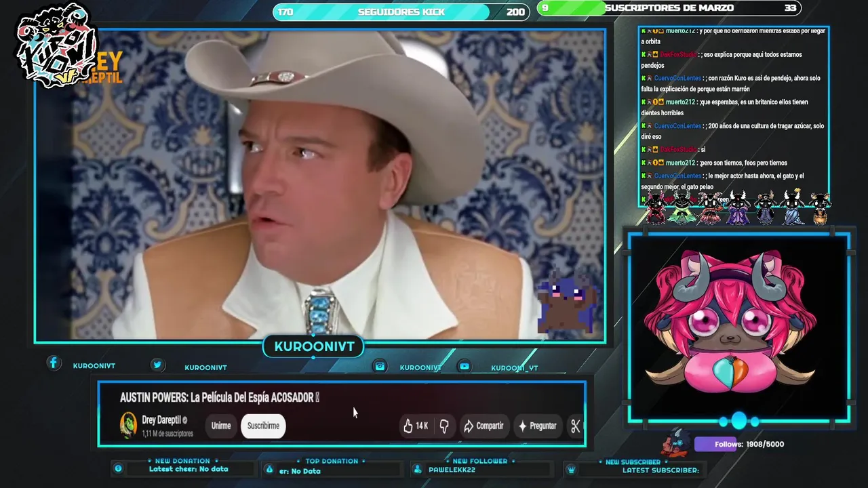The image size is (868, 488).
Task: Click the Unirme join button
Action: tap(221, 426)
